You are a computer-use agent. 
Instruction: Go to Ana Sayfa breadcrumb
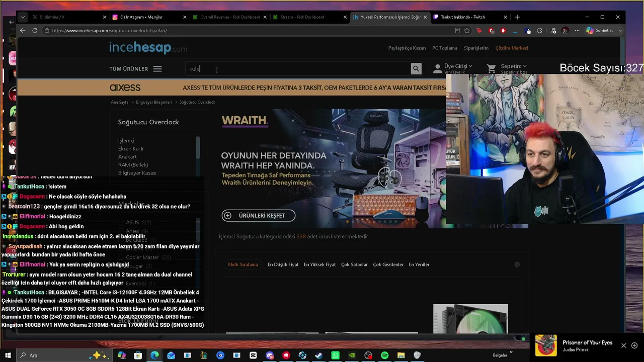[120, 102]
